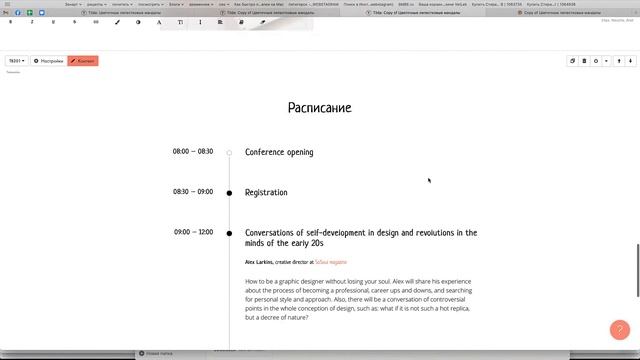Click the 'Registration' title

(x=266, y=192)
